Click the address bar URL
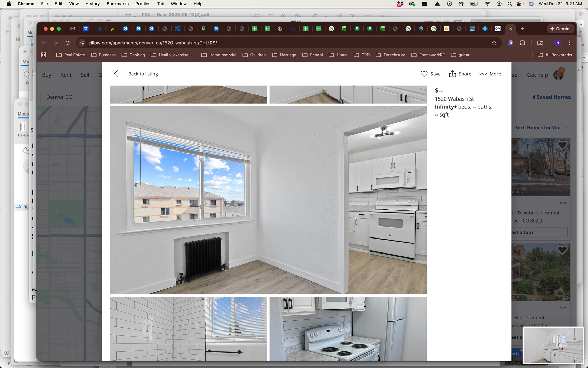Image resolution: width=588 pixels, height=368 pixels. tap(152, 43)
